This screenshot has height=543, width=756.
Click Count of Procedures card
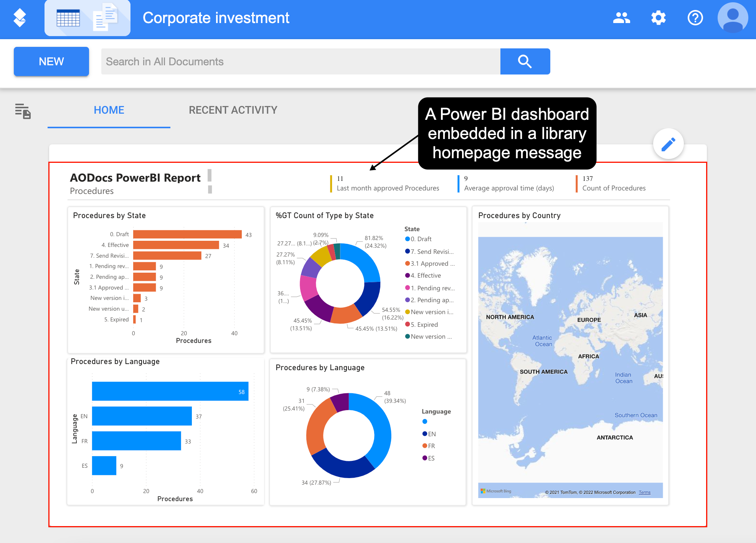(611, 184)
